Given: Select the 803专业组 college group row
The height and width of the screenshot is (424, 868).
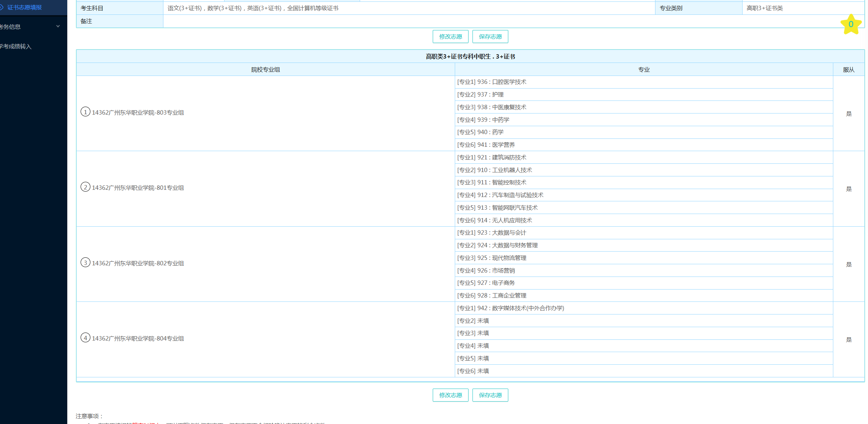Looking at the screenshot, I should (138, 113).
